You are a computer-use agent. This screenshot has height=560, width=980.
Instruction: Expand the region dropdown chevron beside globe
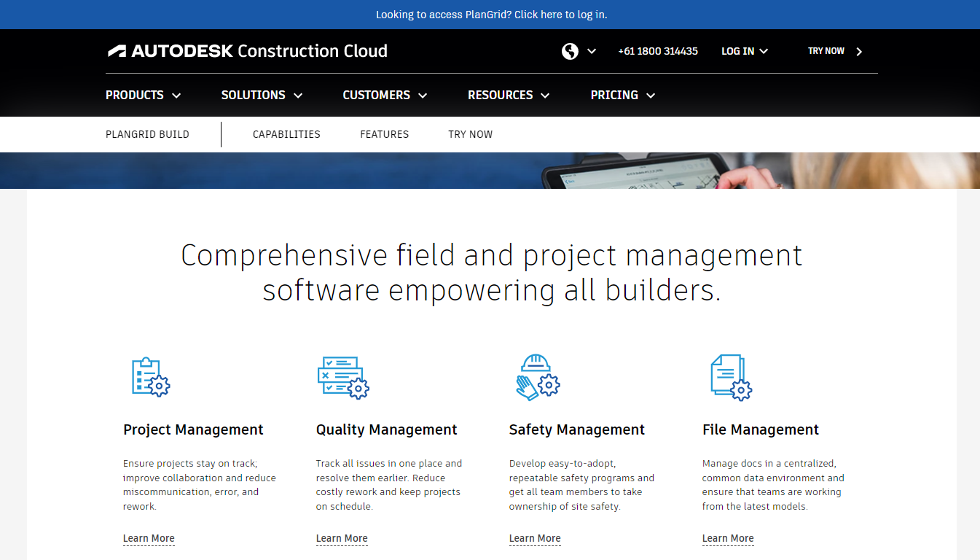[x=592, y=51]
